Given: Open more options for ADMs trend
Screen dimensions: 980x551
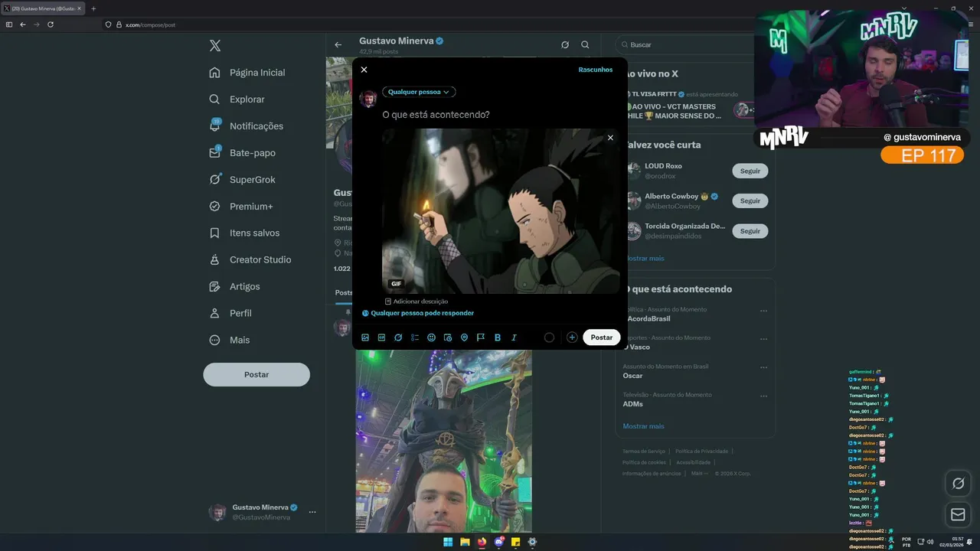Looking at the screenshot, I should point(763,396).
